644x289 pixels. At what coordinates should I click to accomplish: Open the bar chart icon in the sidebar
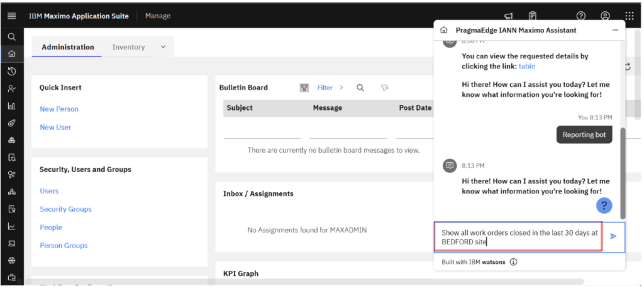(11, 106)
